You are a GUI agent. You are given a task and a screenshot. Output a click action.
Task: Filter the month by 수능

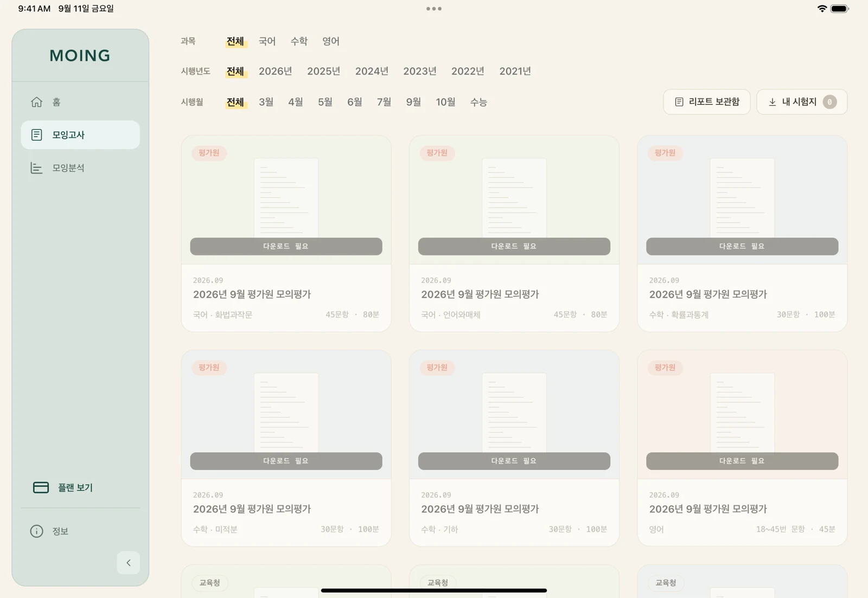[478, 102]
